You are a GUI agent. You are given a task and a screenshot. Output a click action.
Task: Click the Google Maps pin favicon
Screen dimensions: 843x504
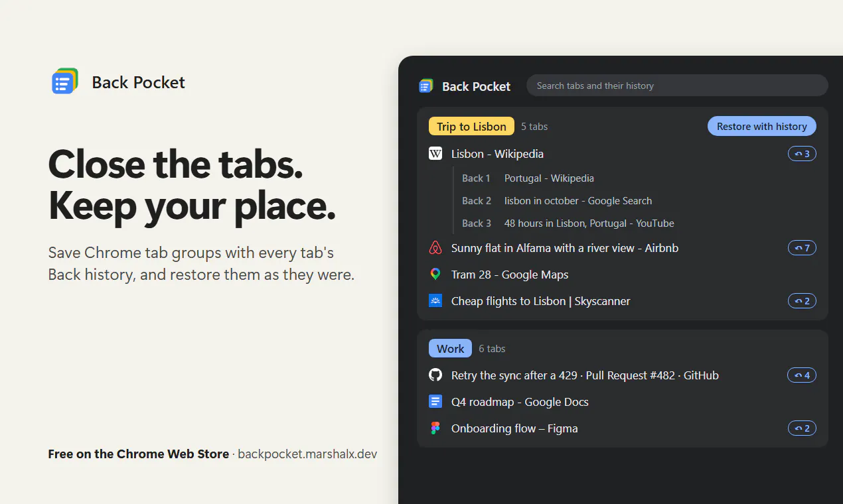(435, 275)
